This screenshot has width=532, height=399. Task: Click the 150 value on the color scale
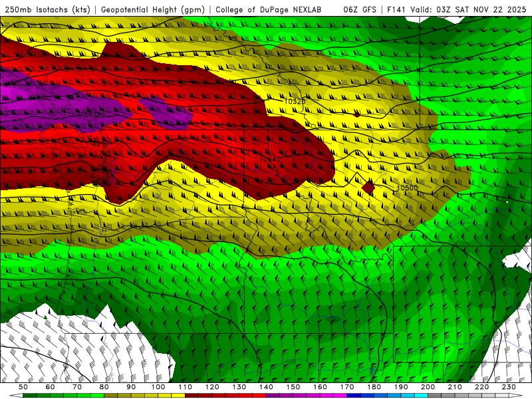(293, 387)
